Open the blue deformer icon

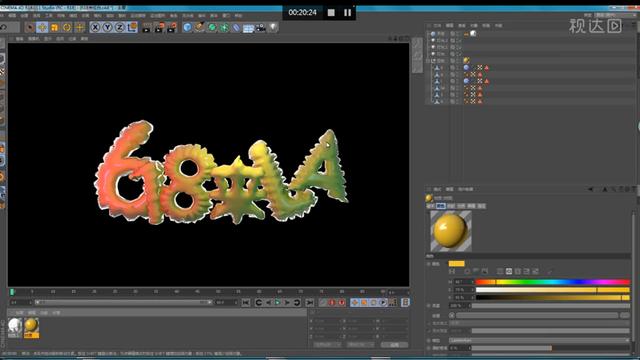click(236, 27)
